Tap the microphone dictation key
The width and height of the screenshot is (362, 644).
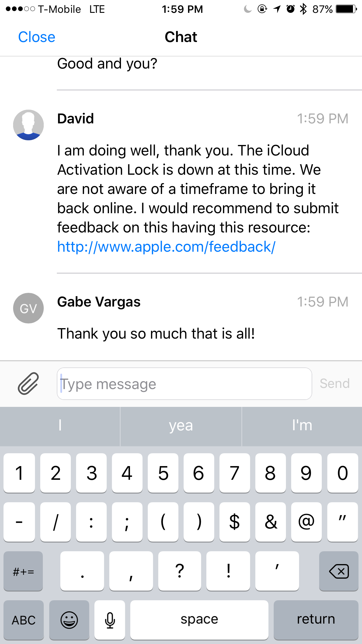pyautogui.click(x=110, y=619)
